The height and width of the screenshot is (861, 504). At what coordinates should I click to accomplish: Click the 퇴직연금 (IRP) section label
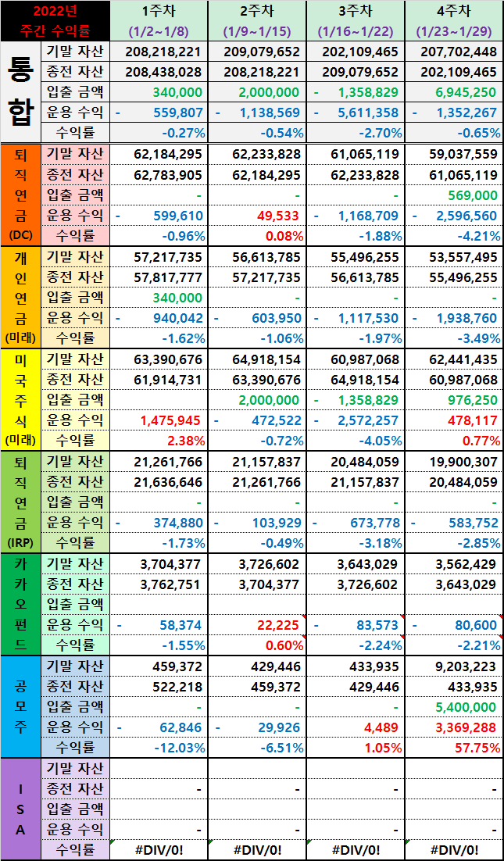pos(20,502)
